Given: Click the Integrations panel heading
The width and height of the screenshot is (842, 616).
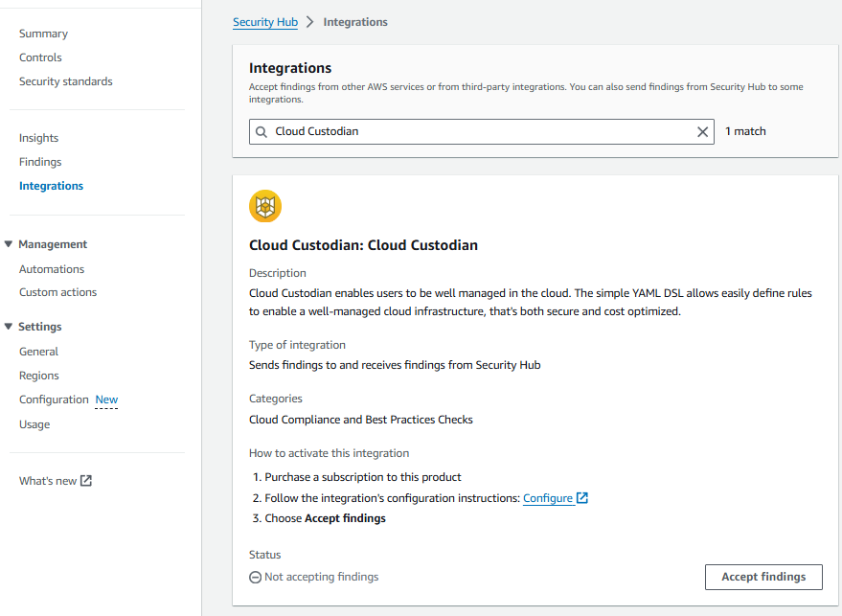Looking at the screenshot, I should pos(290,68).
